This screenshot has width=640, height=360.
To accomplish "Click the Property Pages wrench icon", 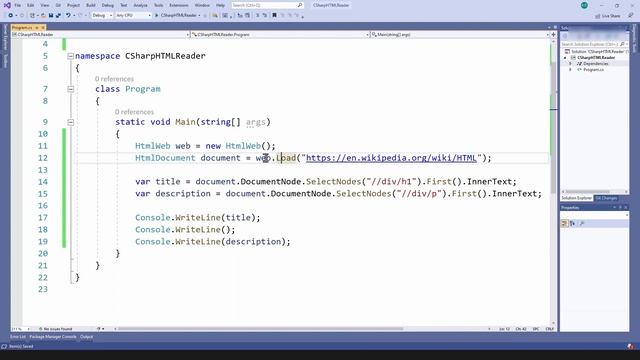I will 582,223.
